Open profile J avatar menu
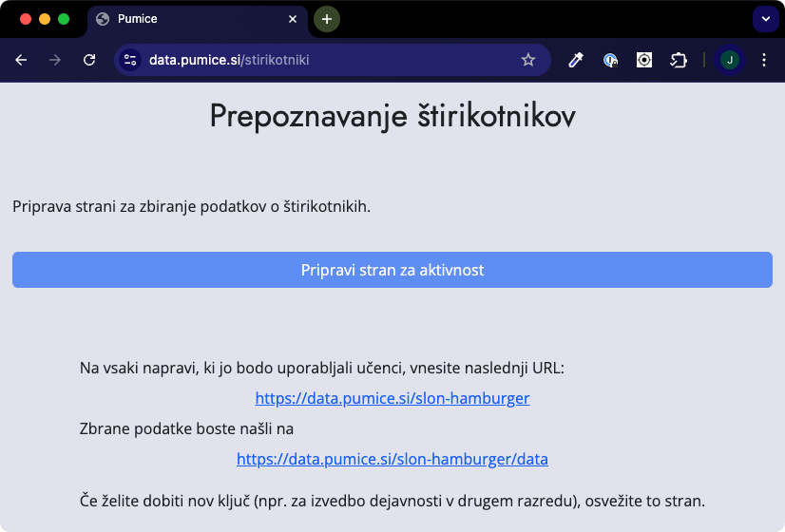Image resolution: width=785 pixels, height=532 pixels. pos(729,60)
